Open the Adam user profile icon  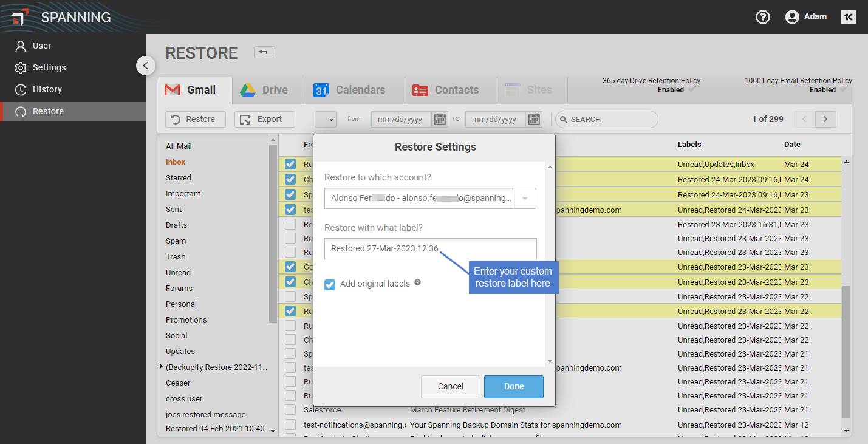point(791,17)
